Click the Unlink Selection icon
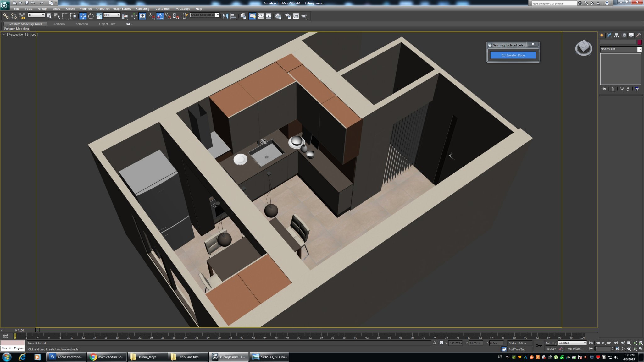This screenshot has width=644, height=362. click(x=14, y=16)
